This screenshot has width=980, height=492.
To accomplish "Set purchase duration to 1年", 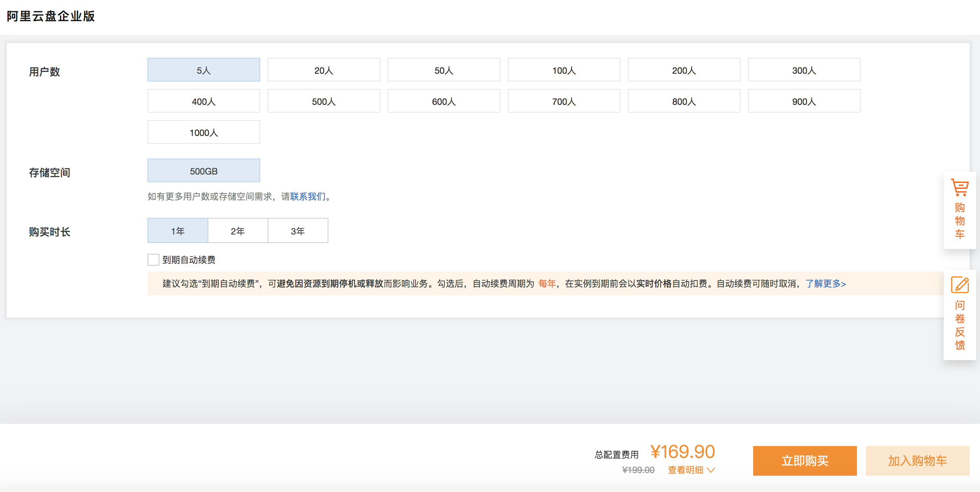I will (178, 231).
